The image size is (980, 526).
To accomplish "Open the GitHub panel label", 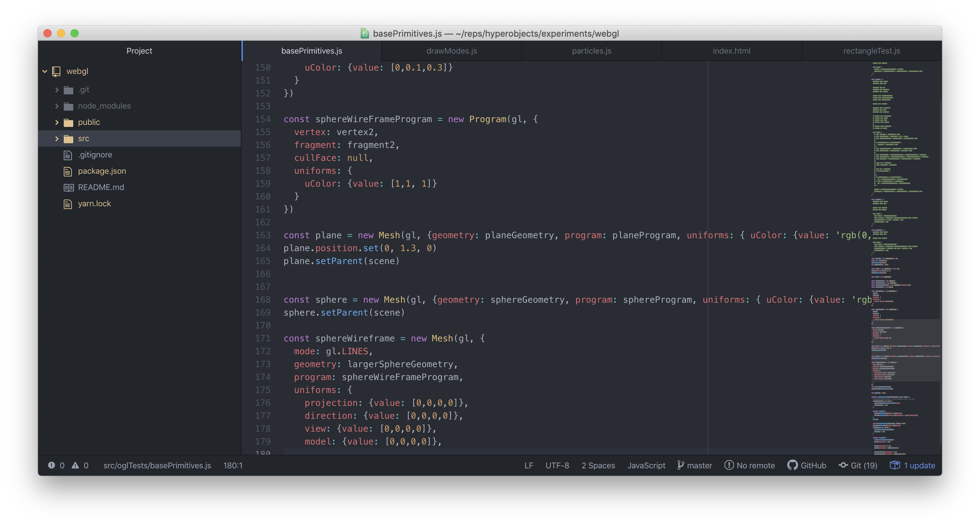I will tap(814, 465).
